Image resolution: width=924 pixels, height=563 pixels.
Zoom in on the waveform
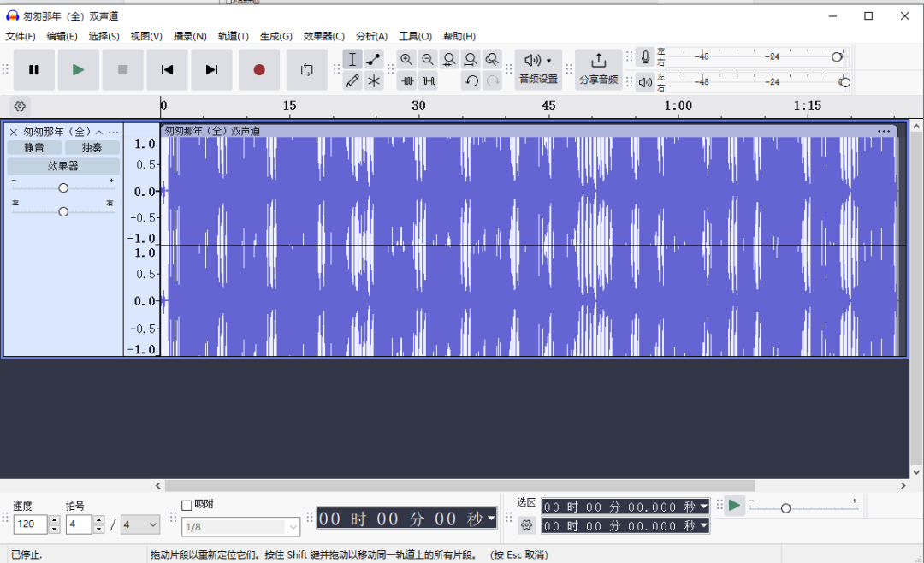(x=406, y=59)
